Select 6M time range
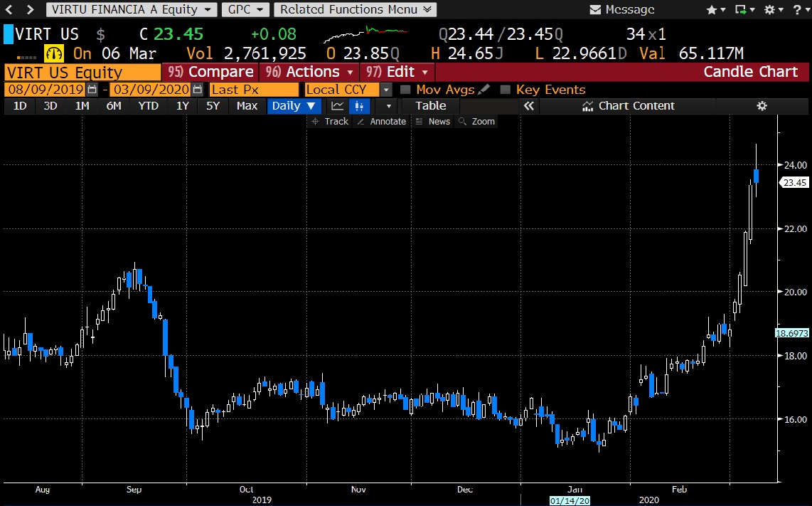The image size is (812, 506). pos(114,106)
